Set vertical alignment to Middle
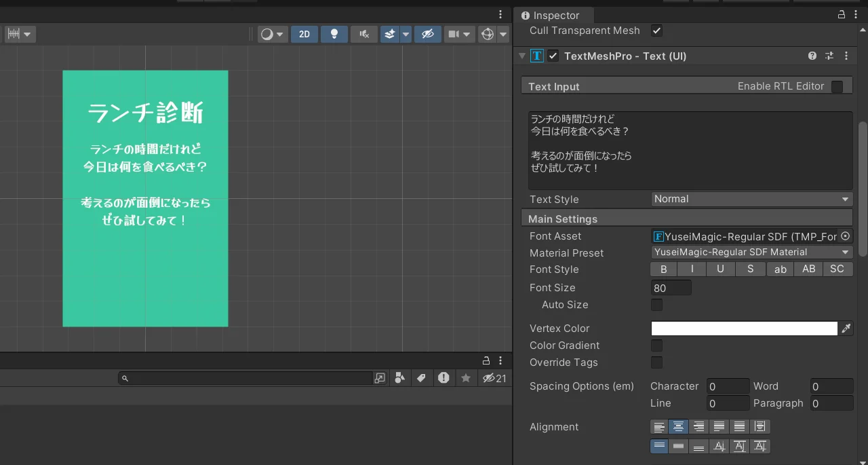The width and height of the screenshot is (868, 465). point(678,446)
